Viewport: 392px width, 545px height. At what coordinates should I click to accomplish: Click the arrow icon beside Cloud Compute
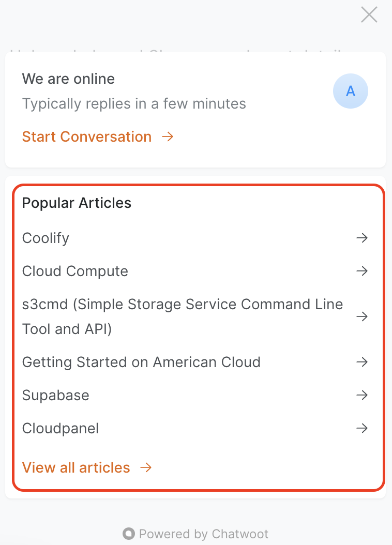(x=362, y=271)
